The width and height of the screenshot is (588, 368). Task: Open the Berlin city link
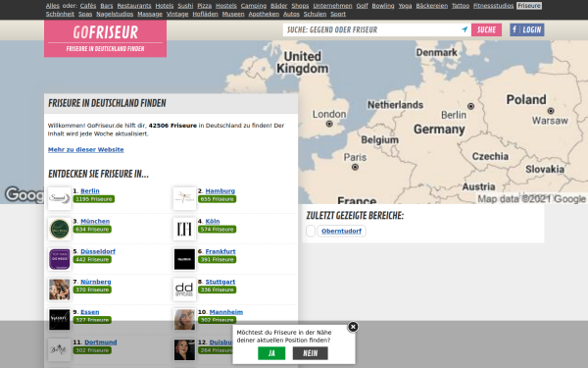(x=90, y=190)
